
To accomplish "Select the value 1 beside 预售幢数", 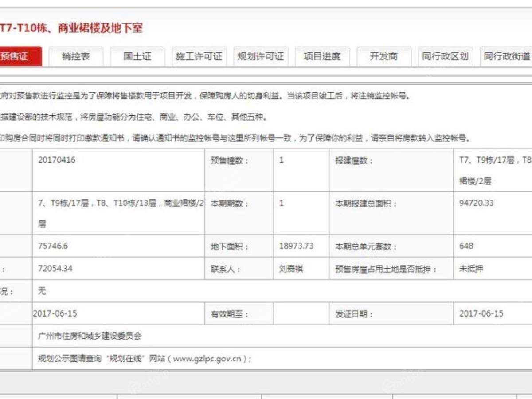I will pos(282,160).
